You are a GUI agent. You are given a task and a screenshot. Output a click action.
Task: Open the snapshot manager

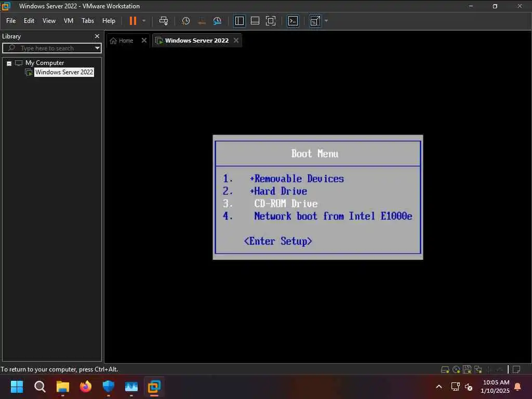pos(217,21)
